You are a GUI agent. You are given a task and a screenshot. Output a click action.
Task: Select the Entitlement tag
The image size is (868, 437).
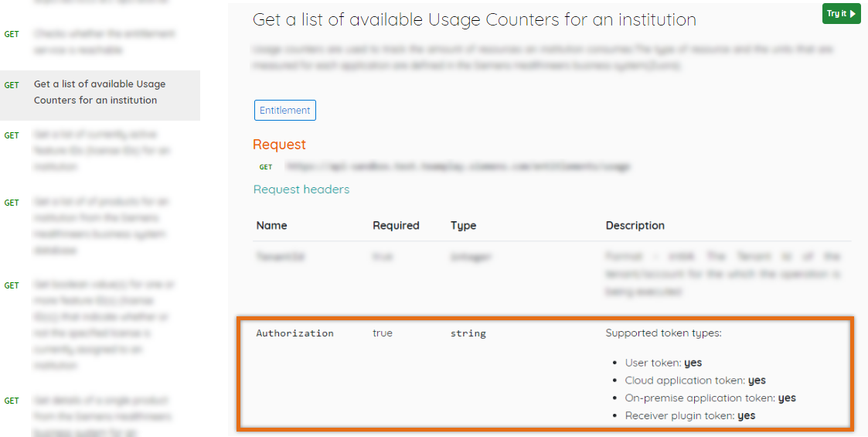284,111
